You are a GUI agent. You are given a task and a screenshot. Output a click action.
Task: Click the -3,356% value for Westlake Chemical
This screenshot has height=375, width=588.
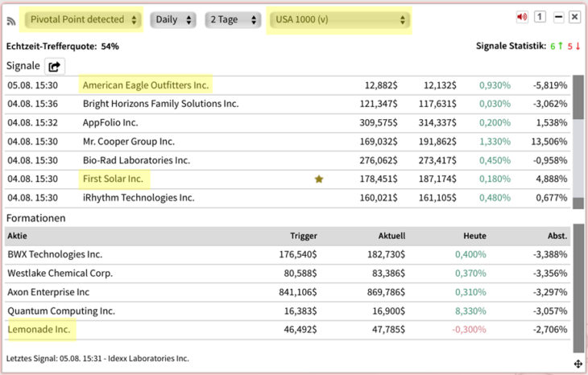pos(550,274)
